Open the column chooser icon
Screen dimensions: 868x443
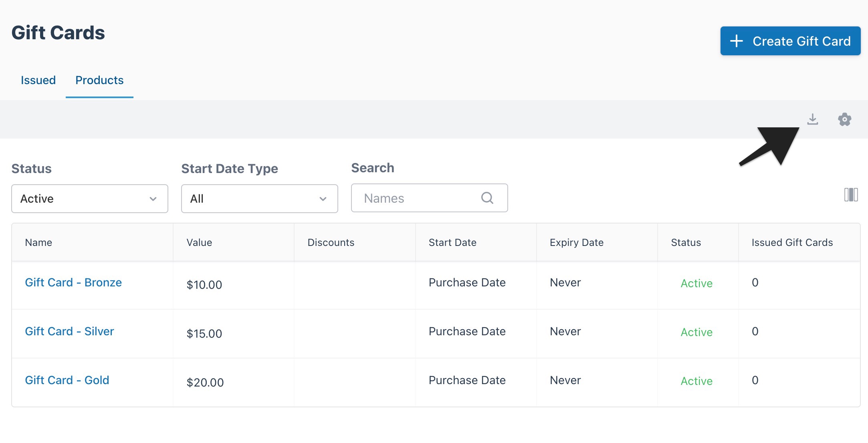pyautogui.click(x=851, y=195)
